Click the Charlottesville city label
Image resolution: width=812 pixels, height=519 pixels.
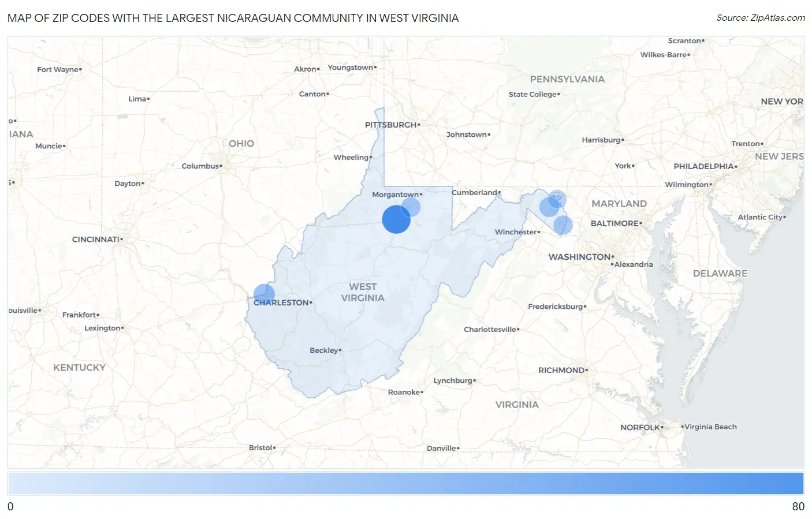(x=490, y=330)
